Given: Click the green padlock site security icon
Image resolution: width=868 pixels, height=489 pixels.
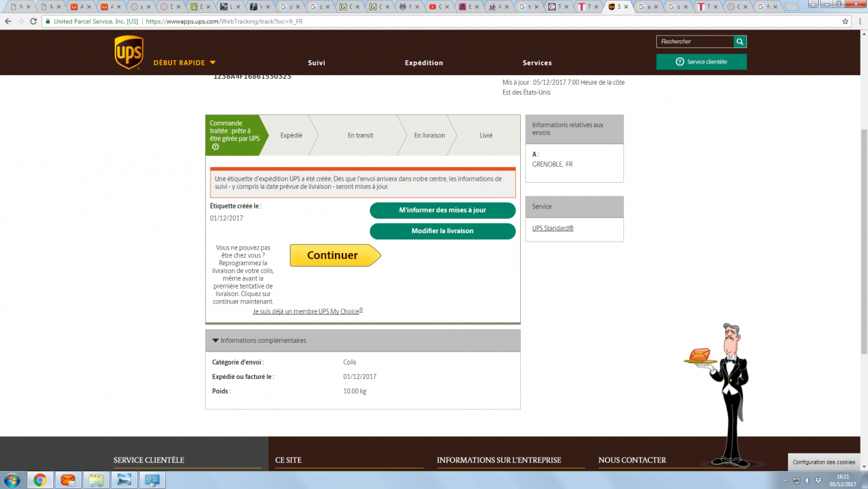Looking at the screenshot, I should click(48, 21).
